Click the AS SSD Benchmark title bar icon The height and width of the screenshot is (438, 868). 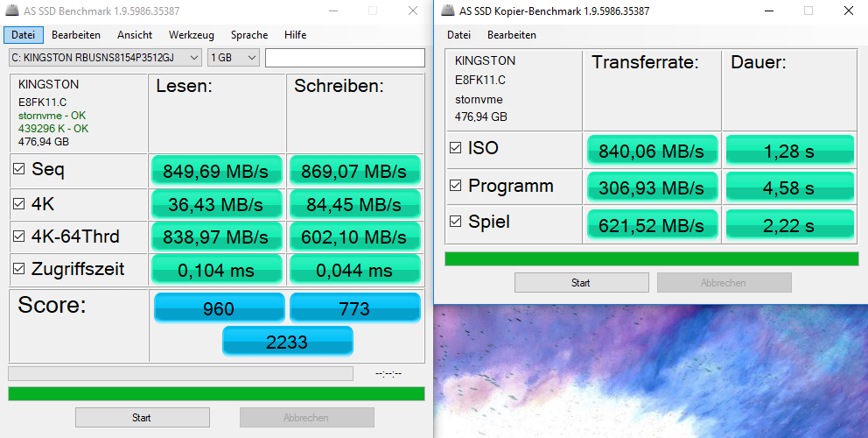point(13,11)
